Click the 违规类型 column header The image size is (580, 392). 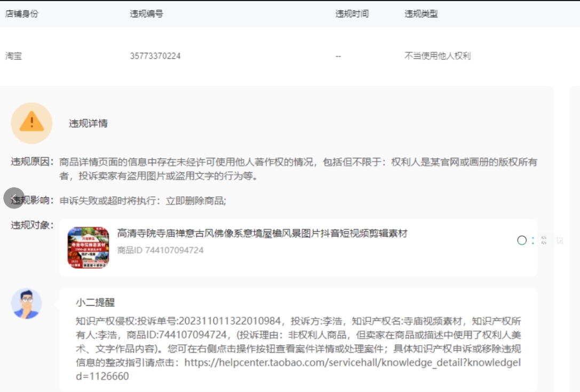click(x=421, y=14)
